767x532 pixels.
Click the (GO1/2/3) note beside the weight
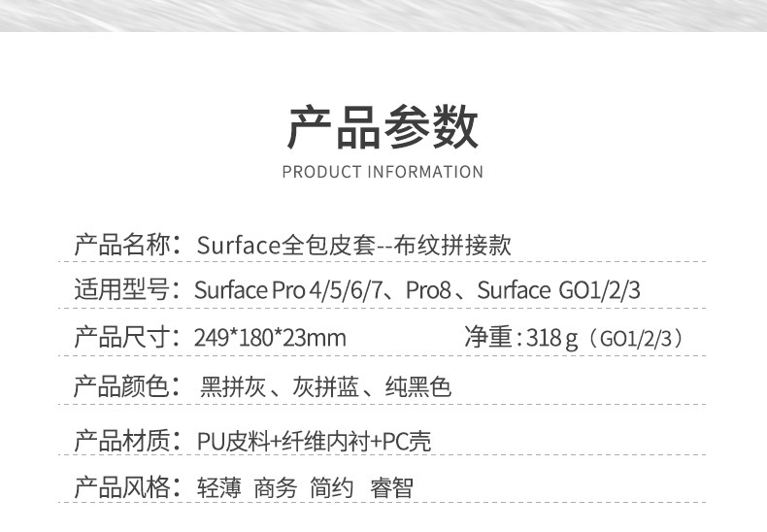641,339
